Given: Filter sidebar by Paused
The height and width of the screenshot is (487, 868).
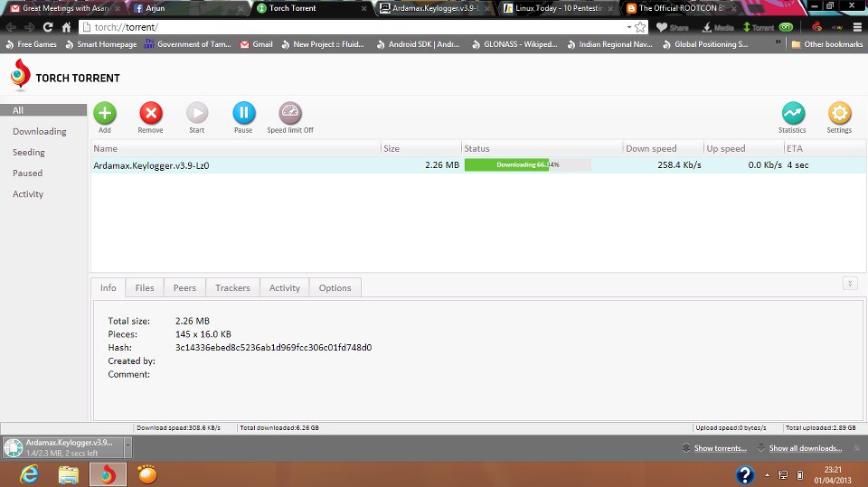Looking at the screenshot, I should (28, 173).
